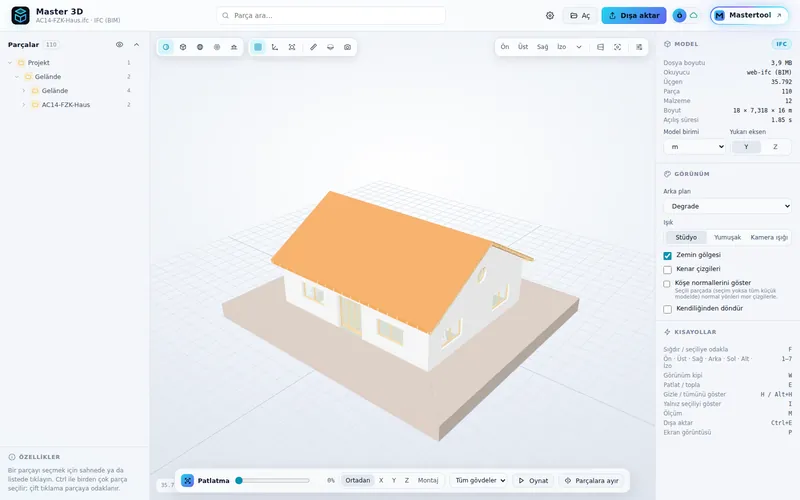Click Parçalara ayır button
The width and height of the screenshot is (800, 500).
point(592,481)
